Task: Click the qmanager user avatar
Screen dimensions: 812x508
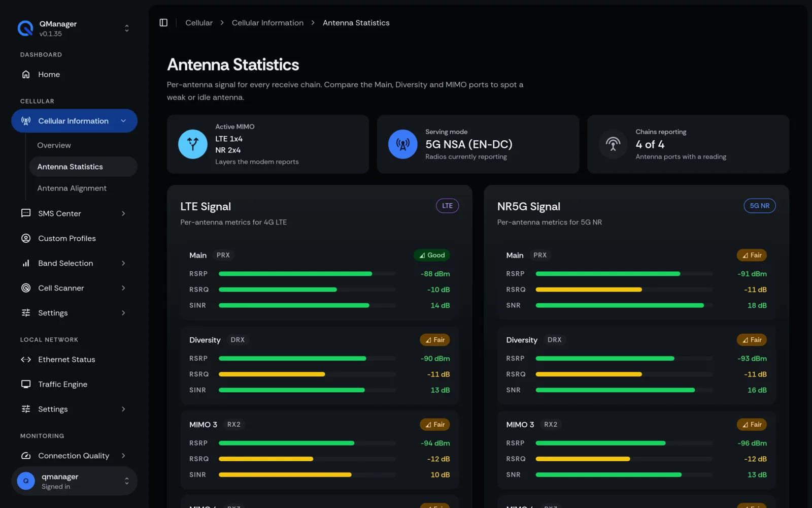Action: 26,481
